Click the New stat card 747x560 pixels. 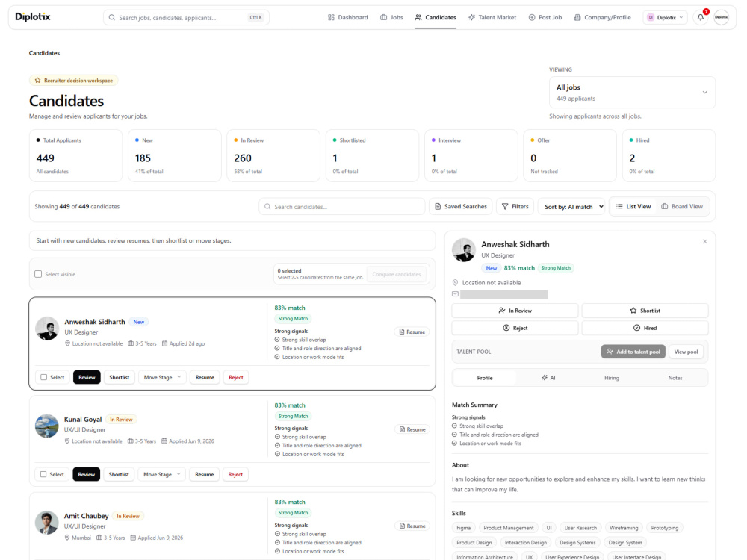pos(174,156)
